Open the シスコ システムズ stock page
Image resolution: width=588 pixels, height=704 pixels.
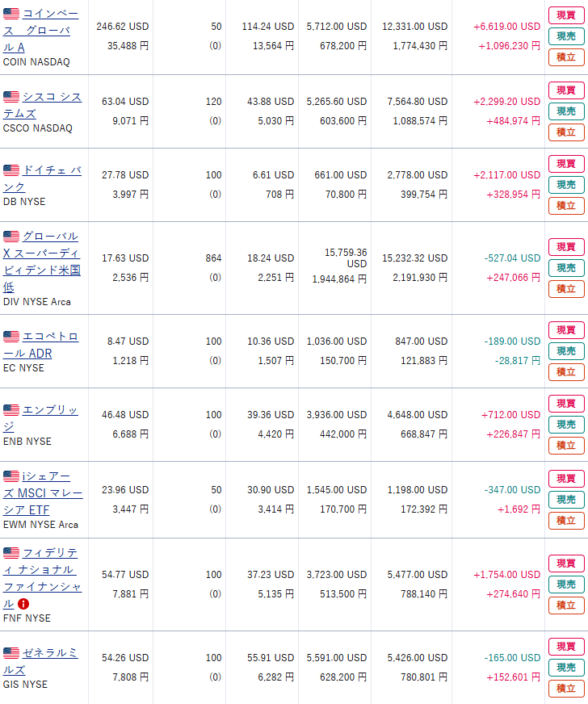42,105
